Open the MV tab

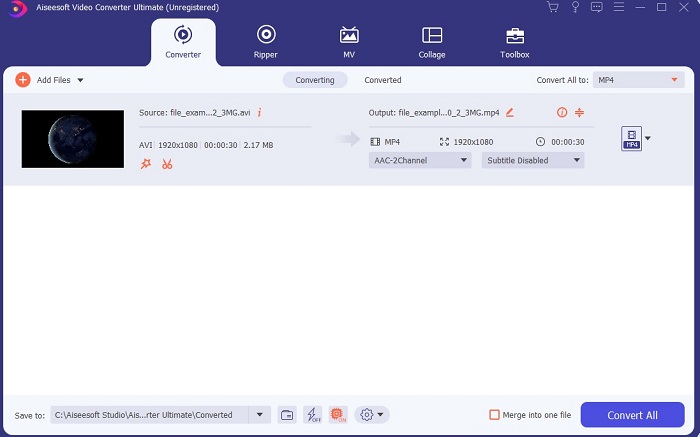point(349,43)
